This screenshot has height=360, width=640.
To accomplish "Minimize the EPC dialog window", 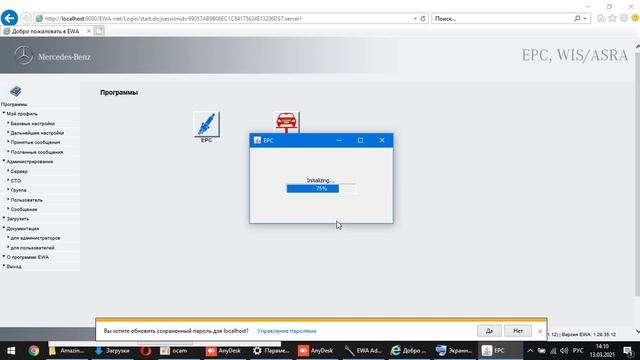I will click(x=339, y=140).
